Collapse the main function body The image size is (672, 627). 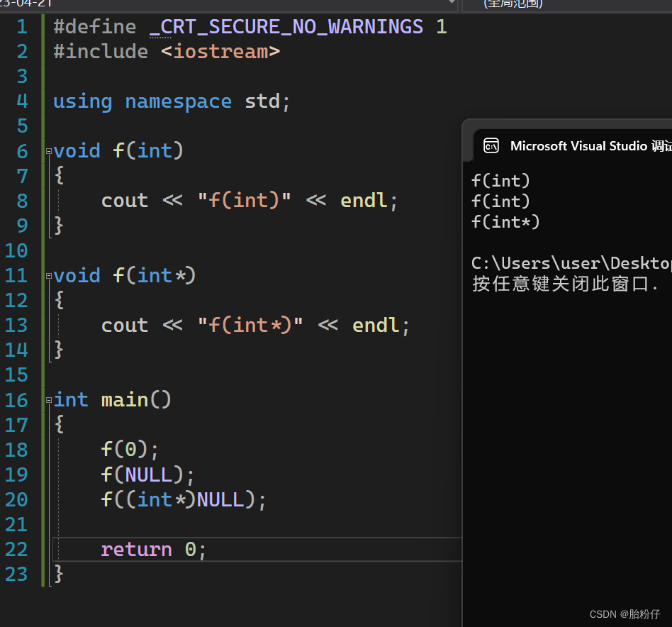[47, 399]
